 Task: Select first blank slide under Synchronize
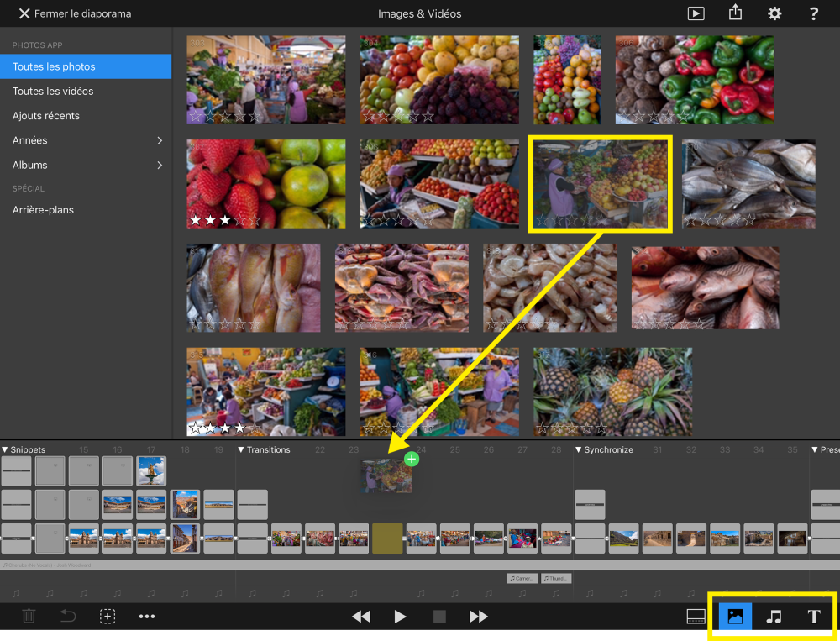(x=590, y=504)
